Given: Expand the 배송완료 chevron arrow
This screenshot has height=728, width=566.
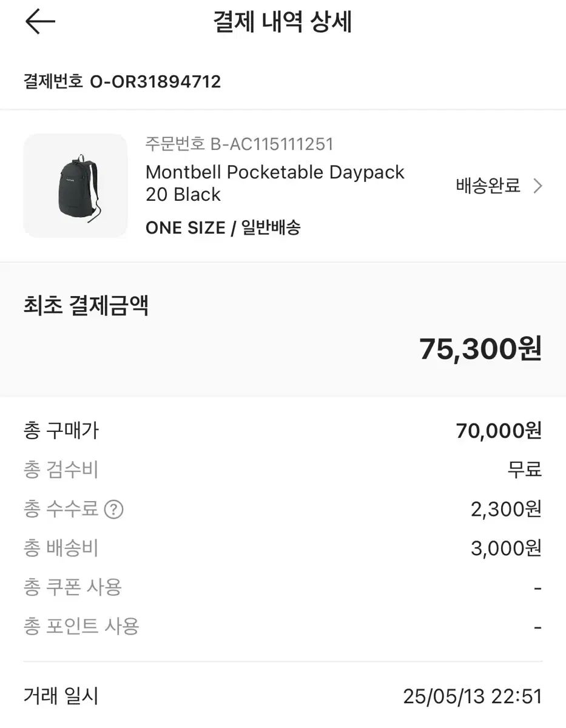Looking at the screenshot, I should pos(537,186).
